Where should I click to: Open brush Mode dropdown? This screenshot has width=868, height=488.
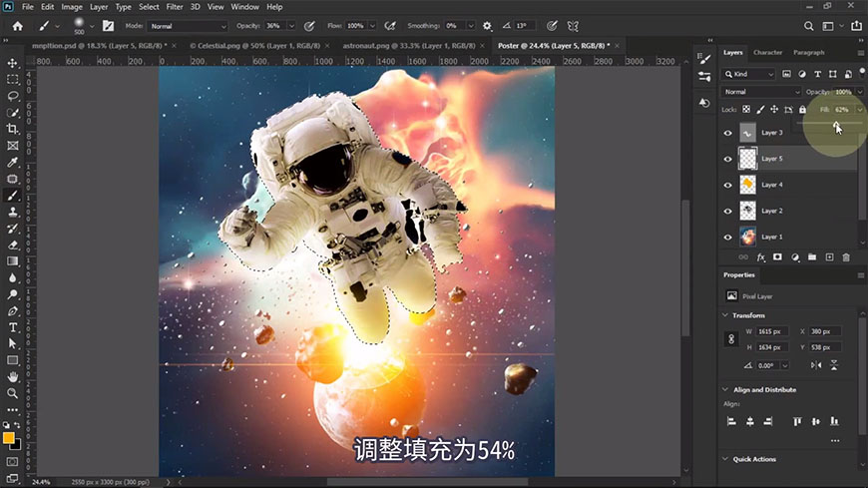coord(188,26)
